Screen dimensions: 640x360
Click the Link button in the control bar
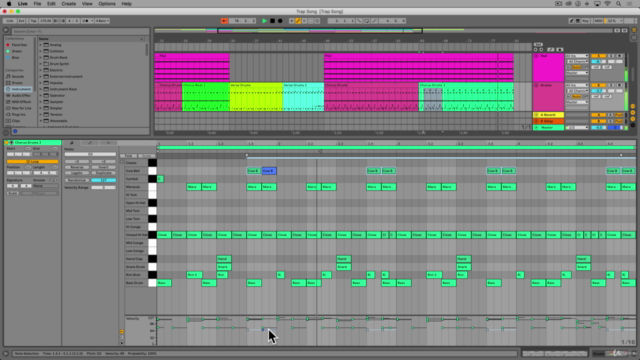click(10, 21)
